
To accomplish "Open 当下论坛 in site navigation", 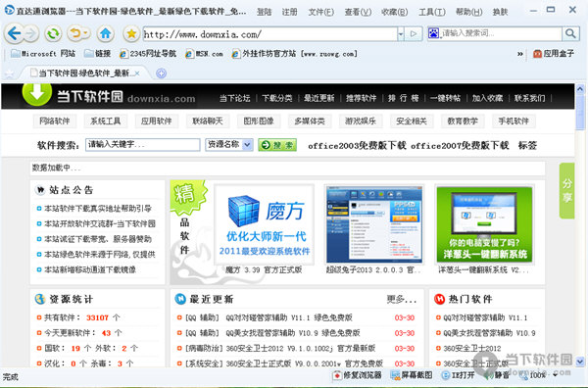I will (235, 98).
